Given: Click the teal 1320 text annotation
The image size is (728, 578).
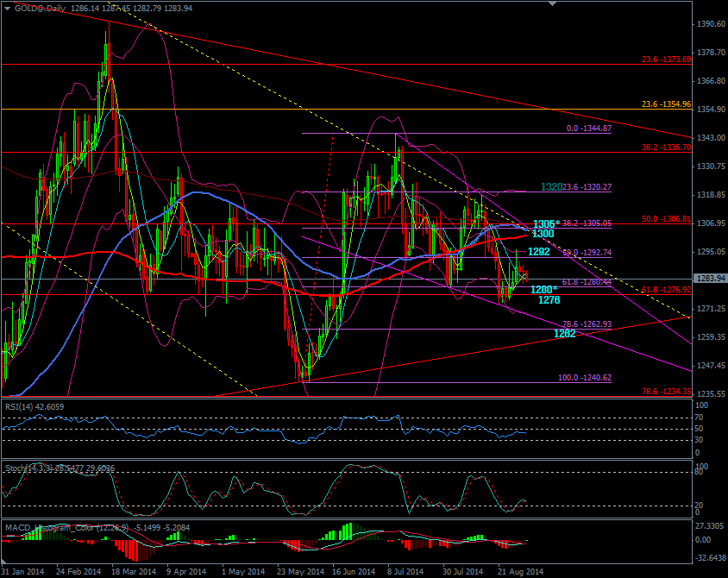Looking at the screenshot, I should click(551, 187).
